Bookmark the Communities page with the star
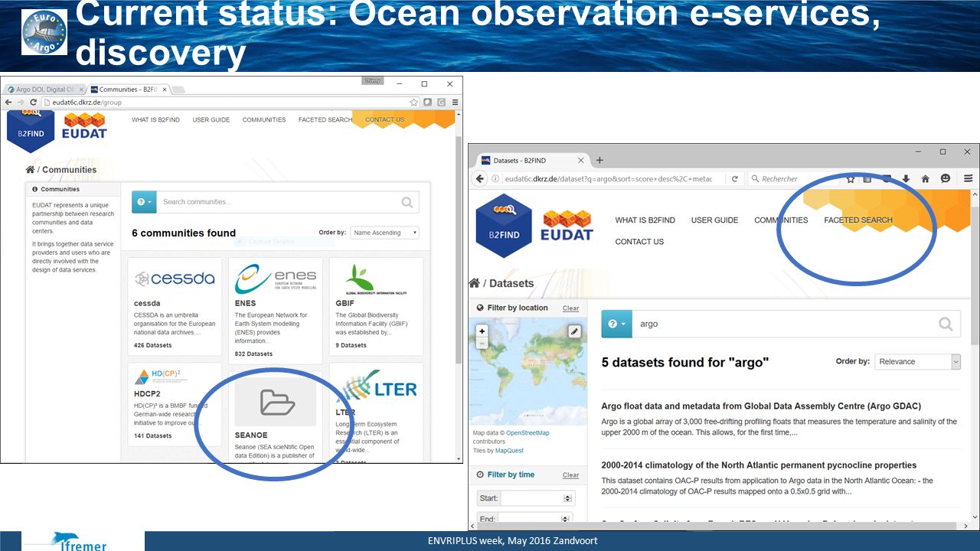The width and height of the screenshot is (980, 551). 414,102
